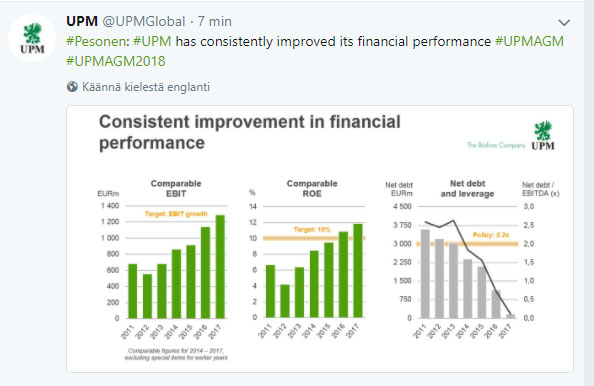Click the Comparable EBIT chart title
594x386 pixels.
tap(176, 188)
